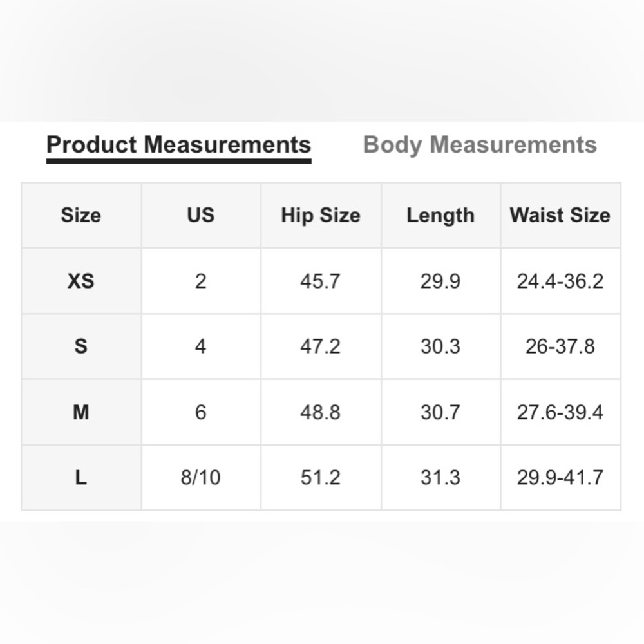
Task: Click the 24.4-36.2 waist size cell
Action: point(560,281)
